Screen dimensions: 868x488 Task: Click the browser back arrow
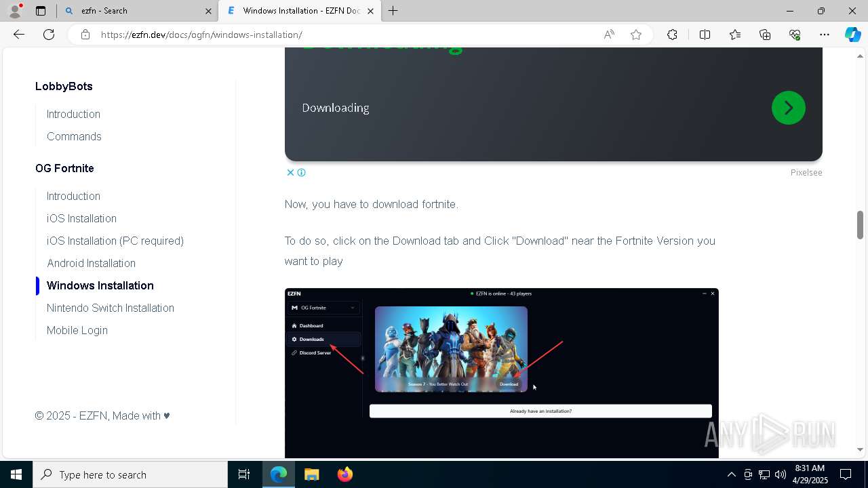(x=19, y=35)
